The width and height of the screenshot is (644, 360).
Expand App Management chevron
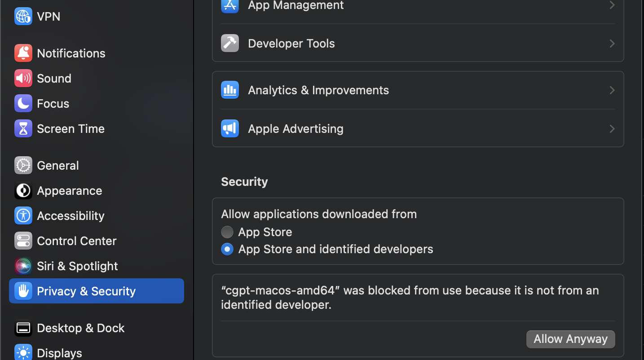[x=612, y=5]
